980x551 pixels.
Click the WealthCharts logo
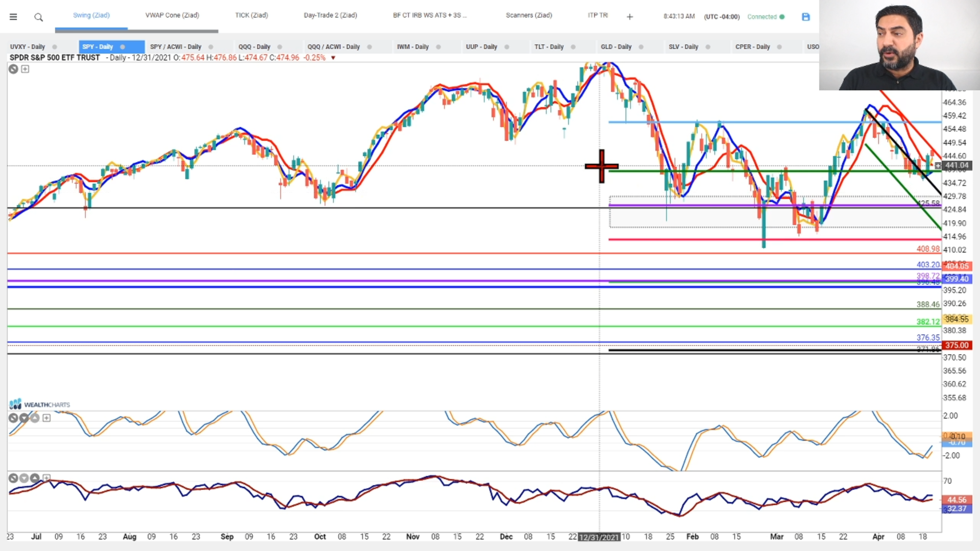(39, 405)
